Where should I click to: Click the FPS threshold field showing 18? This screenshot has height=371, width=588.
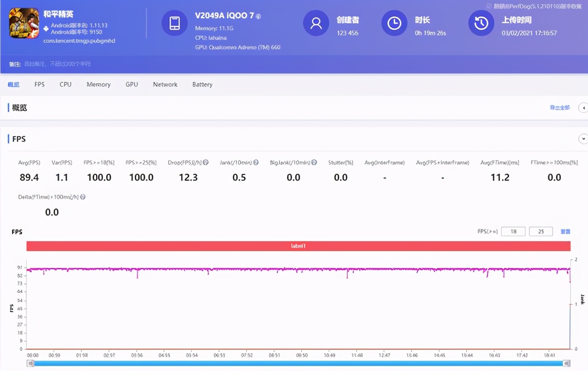[513, 232]
